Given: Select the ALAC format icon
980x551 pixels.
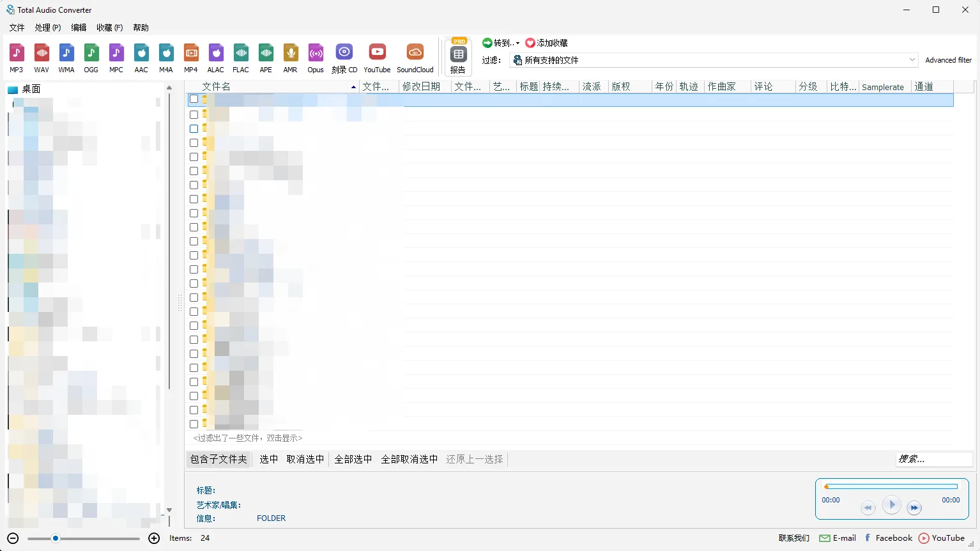Looking at the screenshot, I should 216,58.
